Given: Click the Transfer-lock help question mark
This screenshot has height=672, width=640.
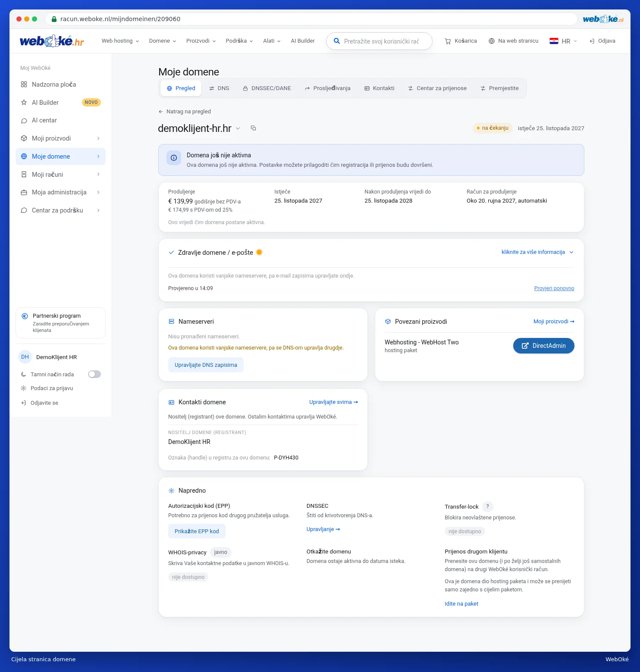Looking at the screenshot, I should click(488, 506).
